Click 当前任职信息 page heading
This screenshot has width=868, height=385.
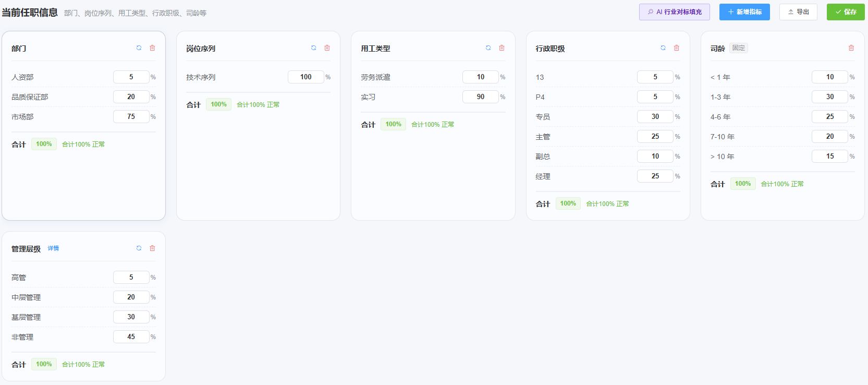click(30, 13)
